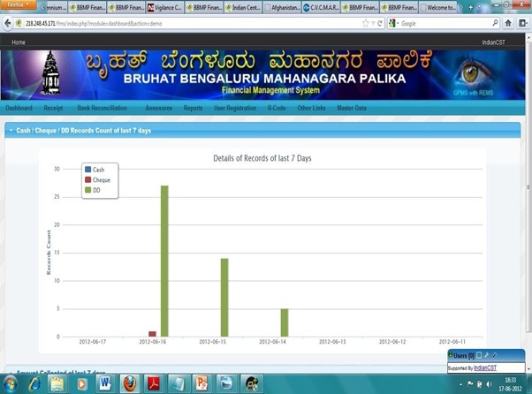The height and width of the screenshot is (394, 532).
Task: Click the Firefox home icon
Action: (x=508, y=24)
